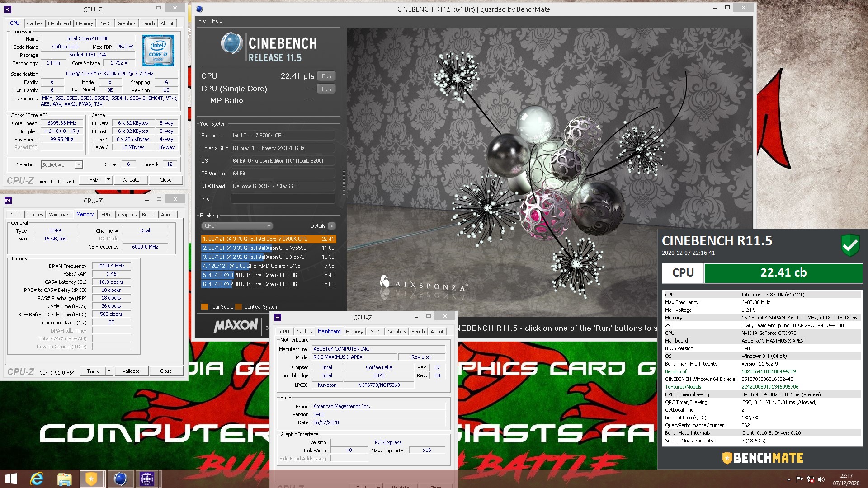Select the Xeon W5590 ranking entry
This screenshot has height=488, width=868.
[269, 248]
